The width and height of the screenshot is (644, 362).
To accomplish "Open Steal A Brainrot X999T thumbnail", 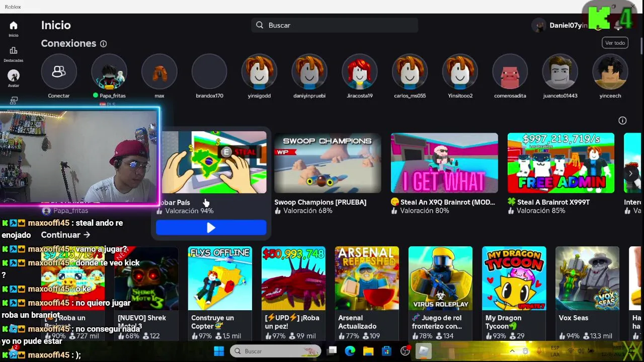I will [561, 163].
